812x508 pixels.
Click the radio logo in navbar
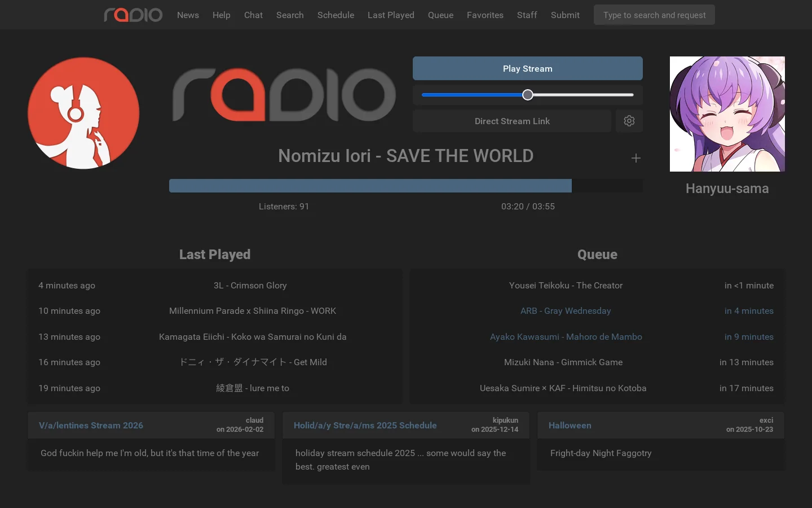[133, 15]
